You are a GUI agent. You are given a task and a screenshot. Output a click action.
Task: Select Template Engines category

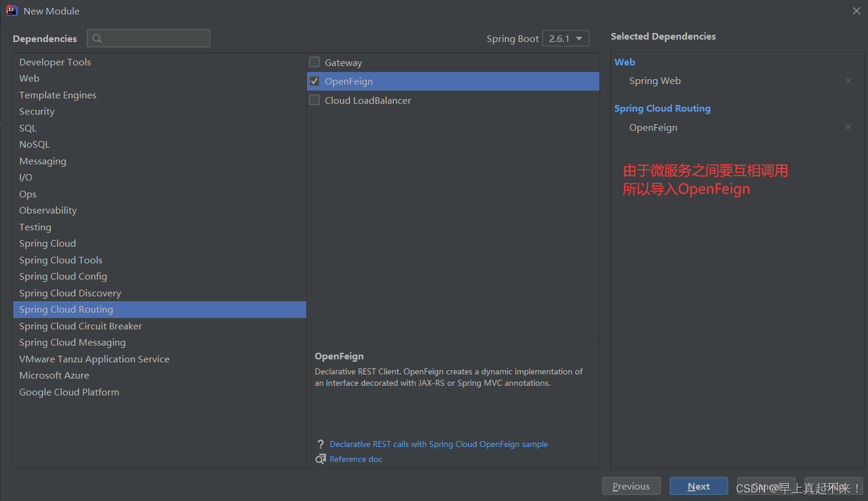click(x=159, y=95)
